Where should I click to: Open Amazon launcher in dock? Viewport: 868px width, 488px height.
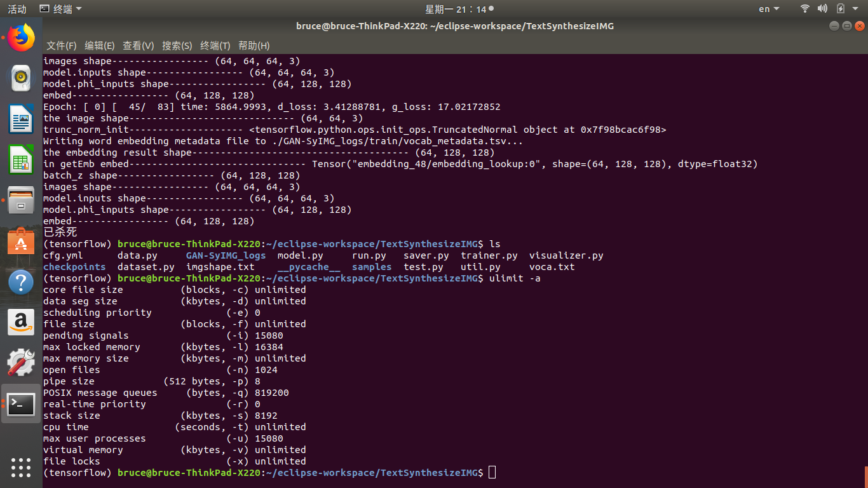21,322
